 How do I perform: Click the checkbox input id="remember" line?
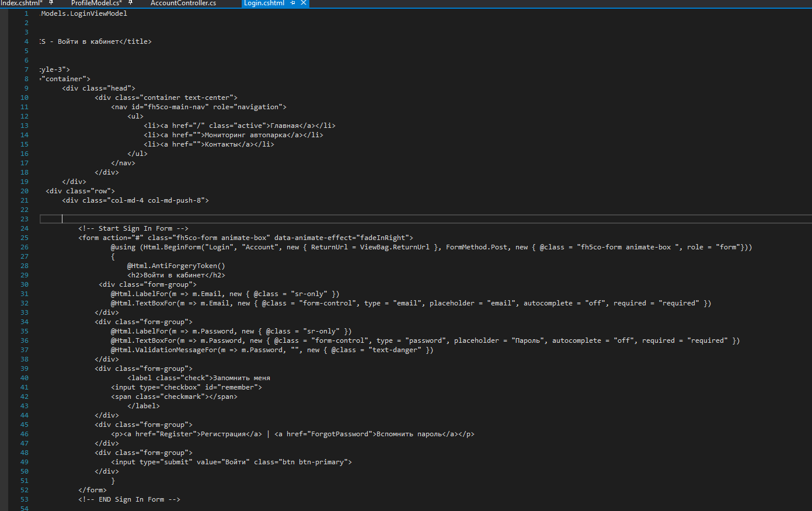[187, 387]
